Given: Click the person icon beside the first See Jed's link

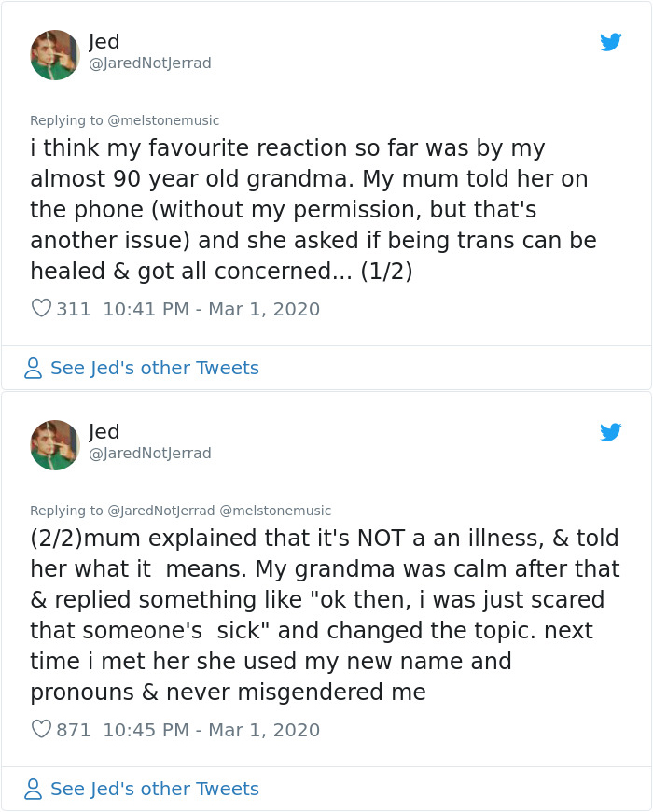Looking at the screenshot, I should point(34,368).
